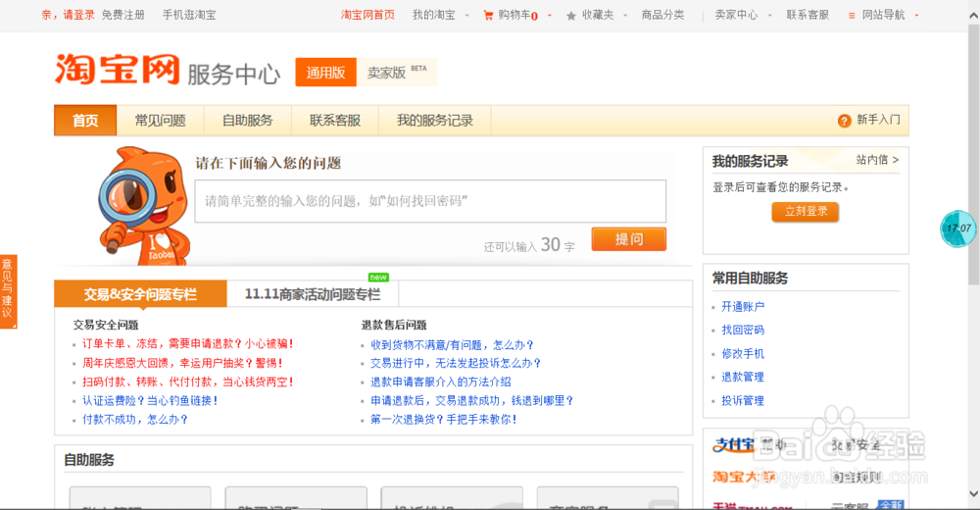980x510 pixels.
Task: Expand 收藏夹 dropdown arrow
Action: pyautogui.click(x=625, y=16)
